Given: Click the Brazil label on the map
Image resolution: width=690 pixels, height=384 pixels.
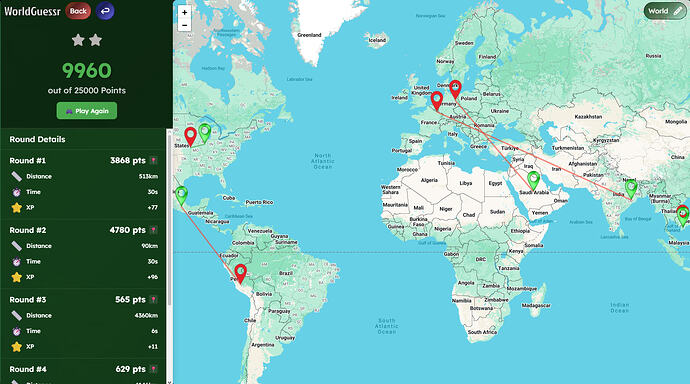Looking at the screenshot, I should tap(286, 273).
